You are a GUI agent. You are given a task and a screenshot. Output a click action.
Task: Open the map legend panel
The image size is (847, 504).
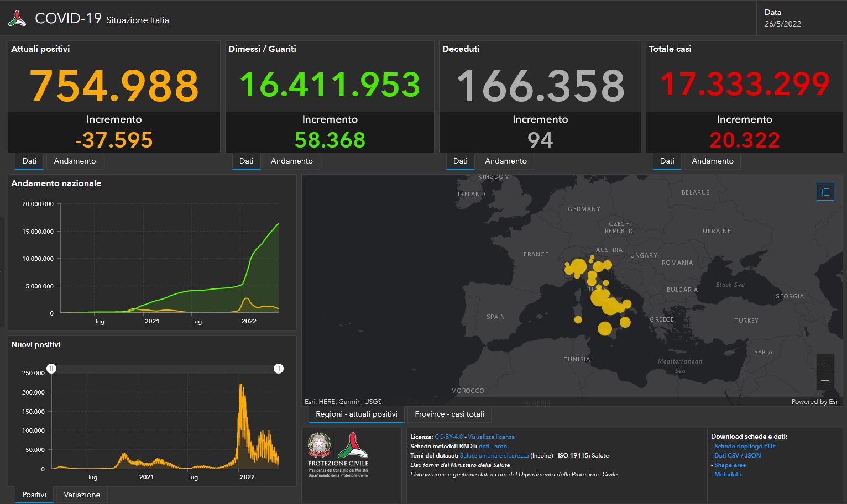pyautogui.click(x=825, y=192)
